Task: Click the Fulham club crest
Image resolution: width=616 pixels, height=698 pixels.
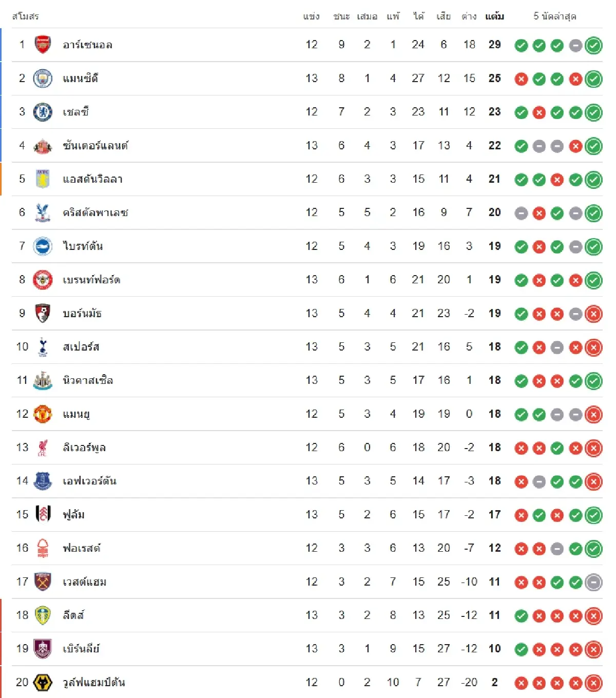Action: [x=43, y=515]
